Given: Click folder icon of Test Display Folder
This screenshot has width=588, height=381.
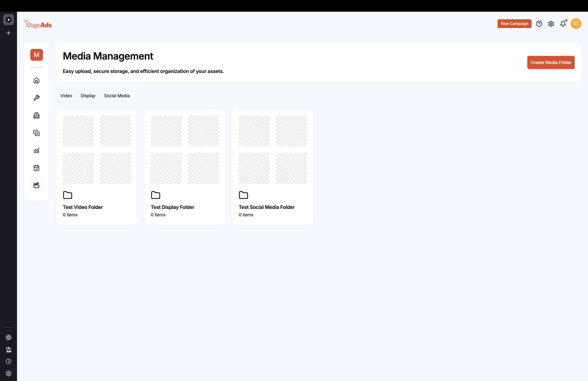Looking at the screenshot, I should point(155,195).
